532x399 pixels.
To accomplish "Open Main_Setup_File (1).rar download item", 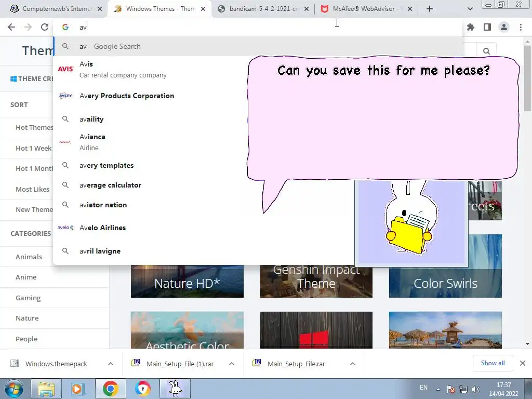I will point(174,364).
